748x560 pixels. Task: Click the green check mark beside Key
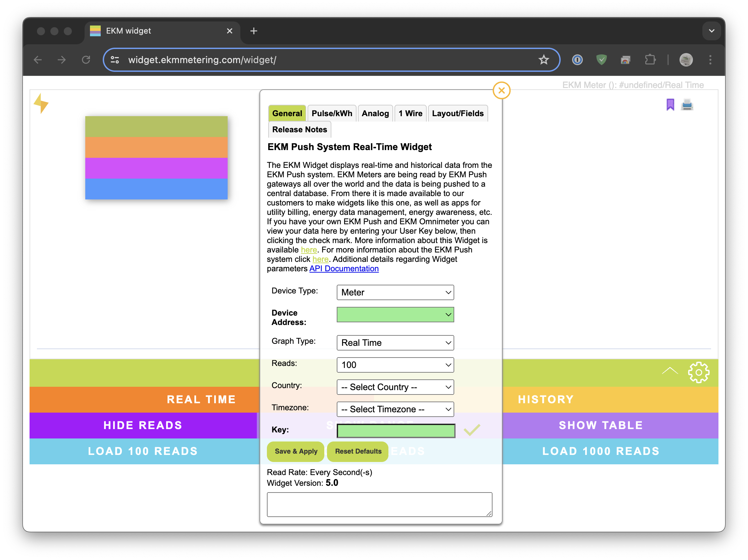coord(471,430)
